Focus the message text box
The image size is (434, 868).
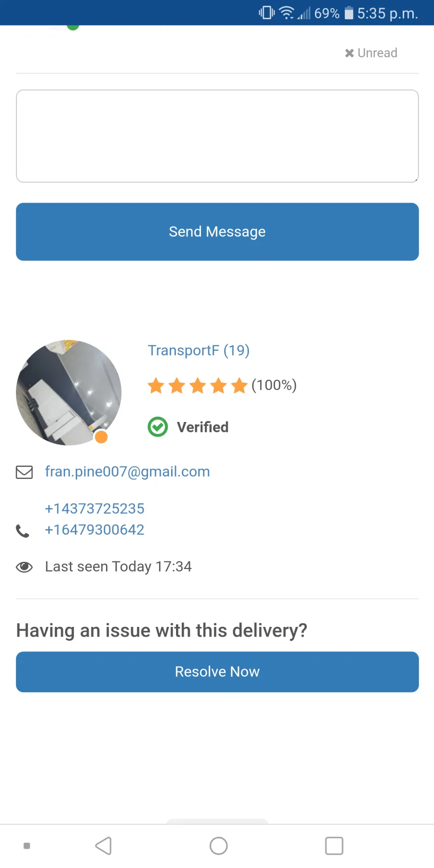click(x=217, y=136)
